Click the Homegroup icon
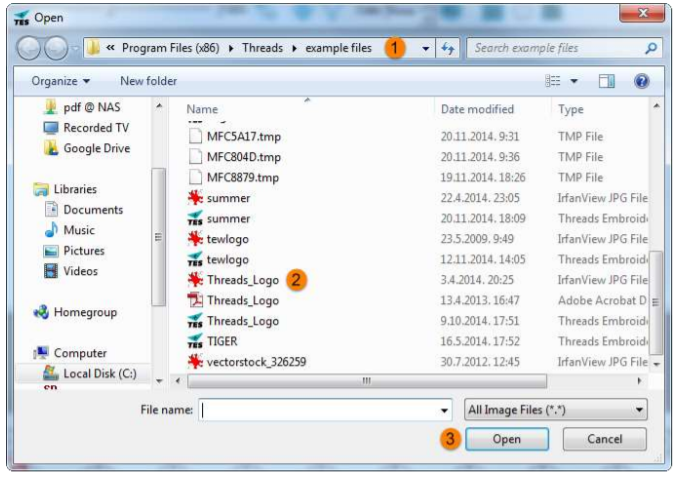Image resolution: width=681 pixels, height=480 pixels. tap(41, 312)
